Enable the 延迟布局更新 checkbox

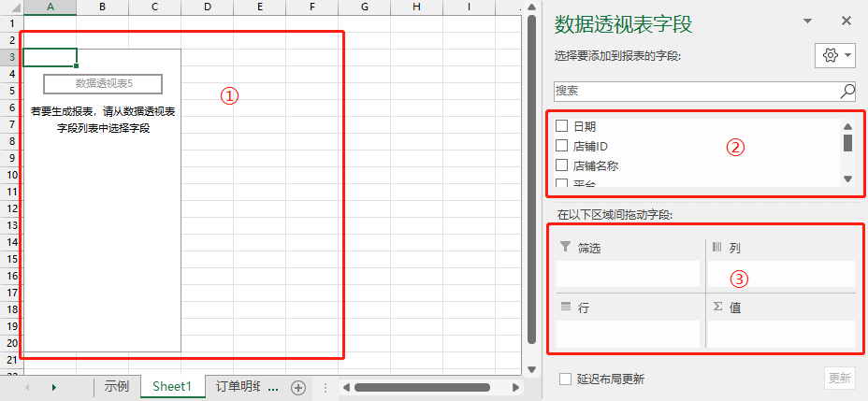(x=565, y=379)
